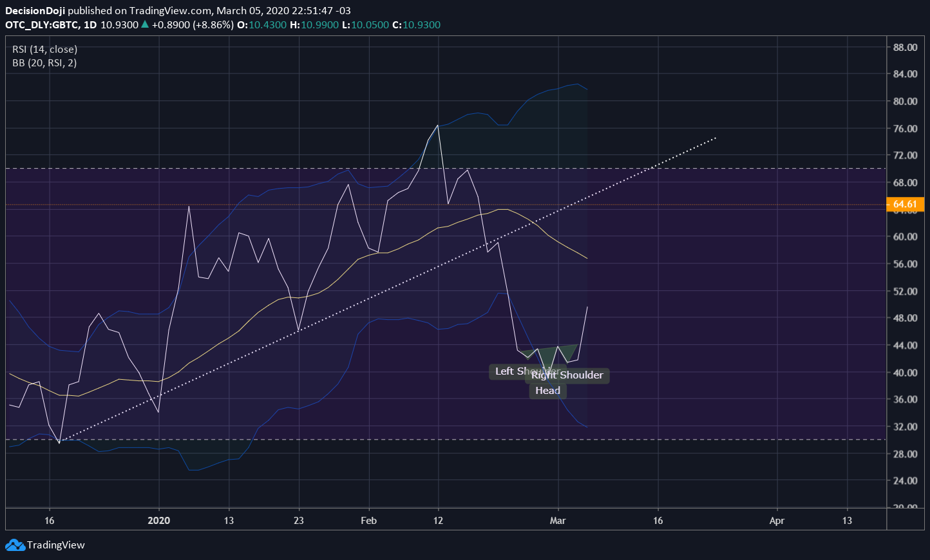Viewport: 930px width, 560px height.
Task: Click the 32.00 scale label
Action: [x=905, y=427]
